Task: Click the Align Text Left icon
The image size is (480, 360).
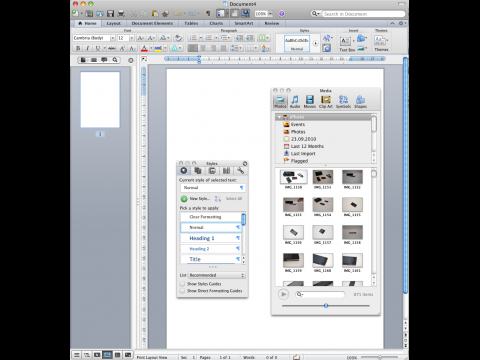Action: point(192,48)
